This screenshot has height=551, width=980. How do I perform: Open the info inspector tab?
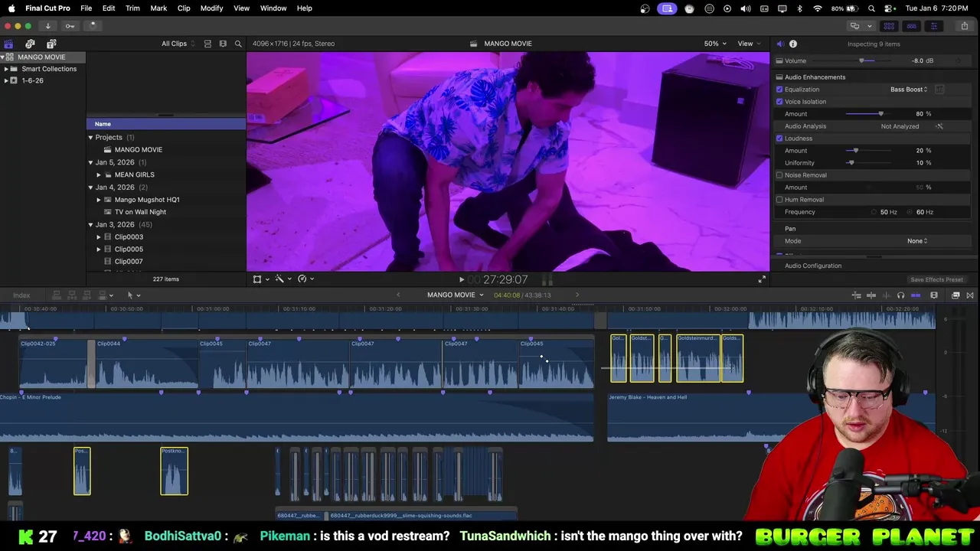point(793,44)
